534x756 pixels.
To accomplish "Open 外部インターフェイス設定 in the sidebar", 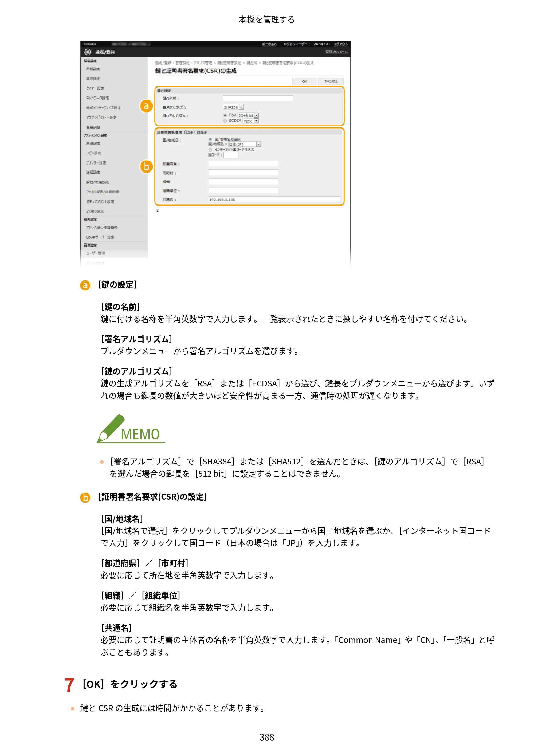I will (x=104, y=108).
